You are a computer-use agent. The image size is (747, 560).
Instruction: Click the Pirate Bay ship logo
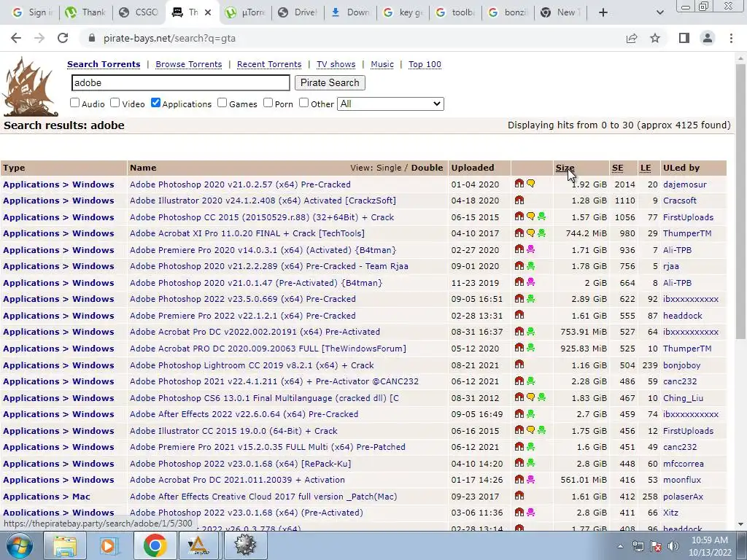31,87
